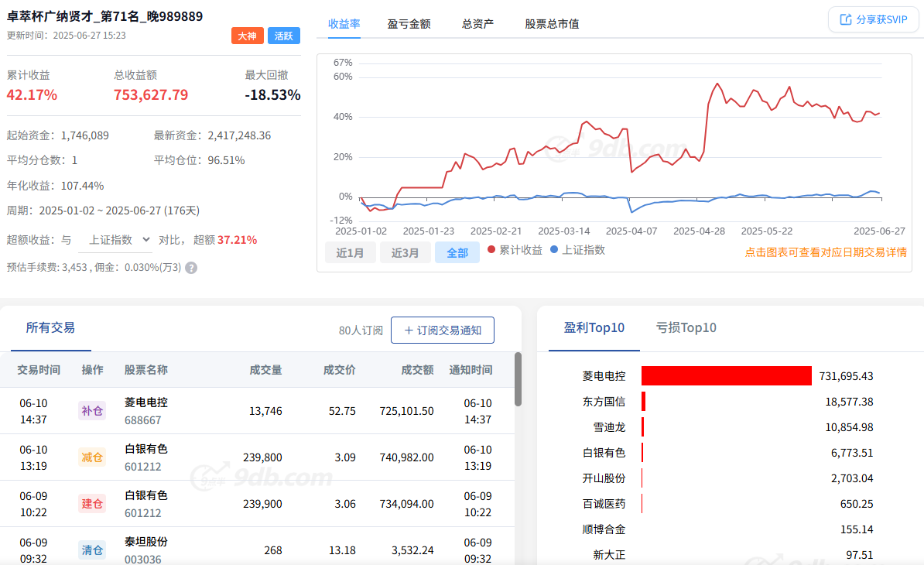Click the 操作 column header

coord(93,370)
